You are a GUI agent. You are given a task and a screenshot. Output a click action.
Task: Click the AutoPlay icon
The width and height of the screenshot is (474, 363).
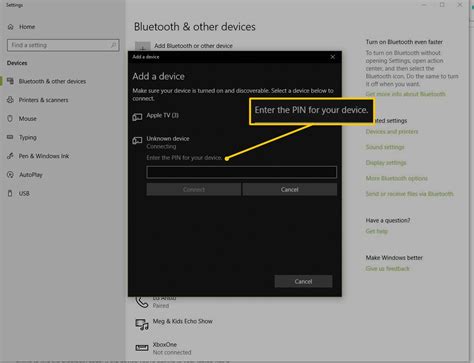coord(10,174)
